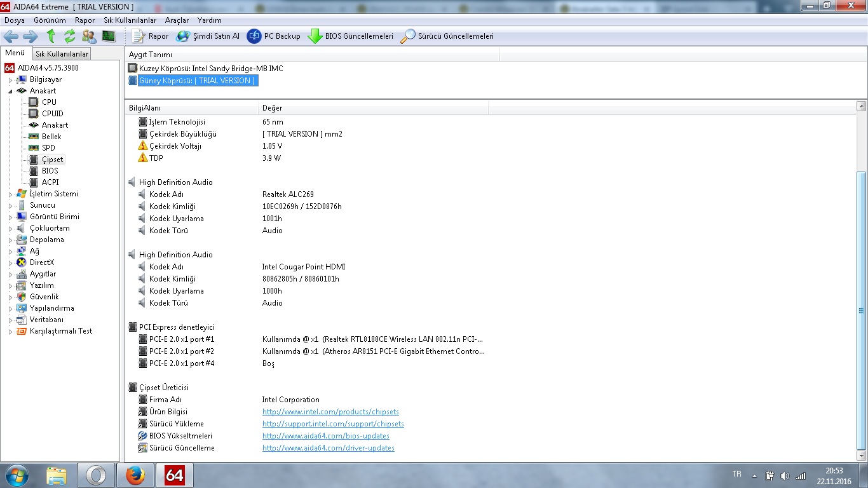This screenshot has width=868, height=488.
Task: Collapse the Anakart tree node
Action: click(x=11, y=91)
